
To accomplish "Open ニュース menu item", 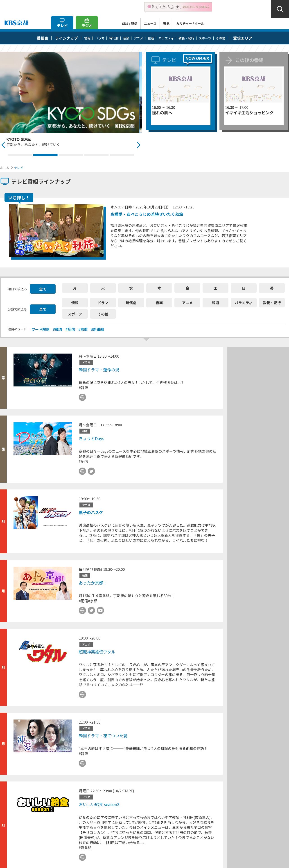I will 150,24.
